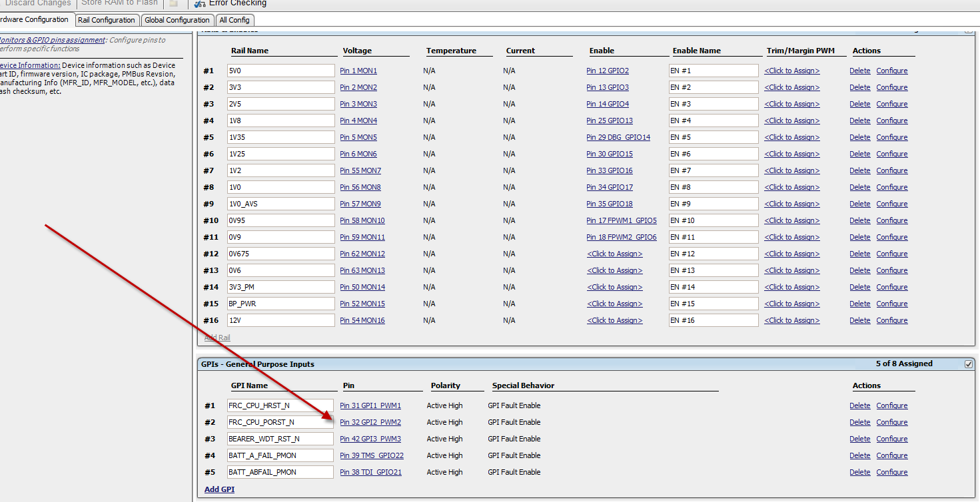Edit the BP_PWR rail name field
The image size is (980, 502).
[281, 304]
